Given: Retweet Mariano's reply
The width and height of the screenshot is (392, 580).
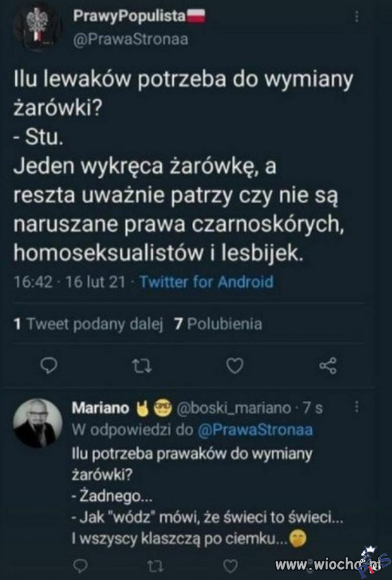Looking at the screenshot, I should pyautogui.click(x=155, y=565).
